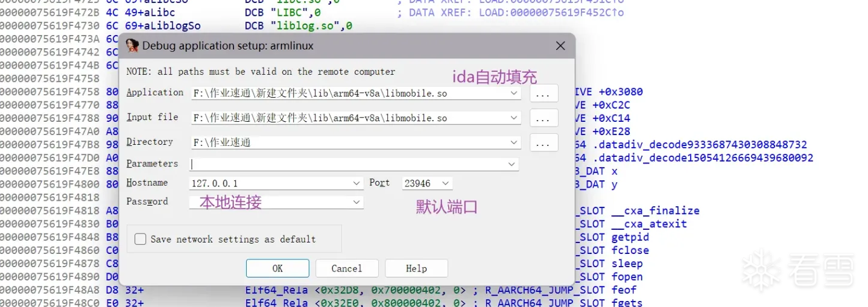Click .datadiv_decode9333687430308848732 symbol

pos(700,145)
